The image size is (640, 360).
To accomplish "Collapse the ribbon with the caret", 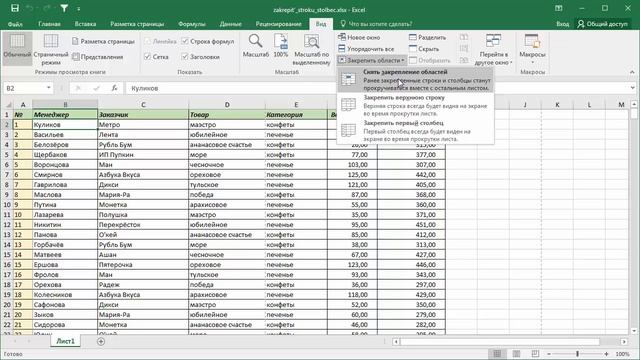I will 632,72.
